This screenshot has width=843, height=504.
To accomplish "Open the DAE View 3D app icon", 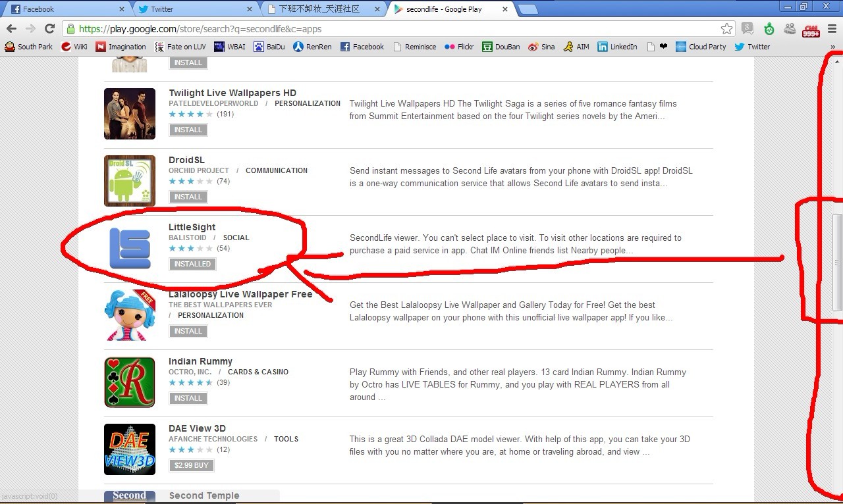I will click(x=130, y=449).
